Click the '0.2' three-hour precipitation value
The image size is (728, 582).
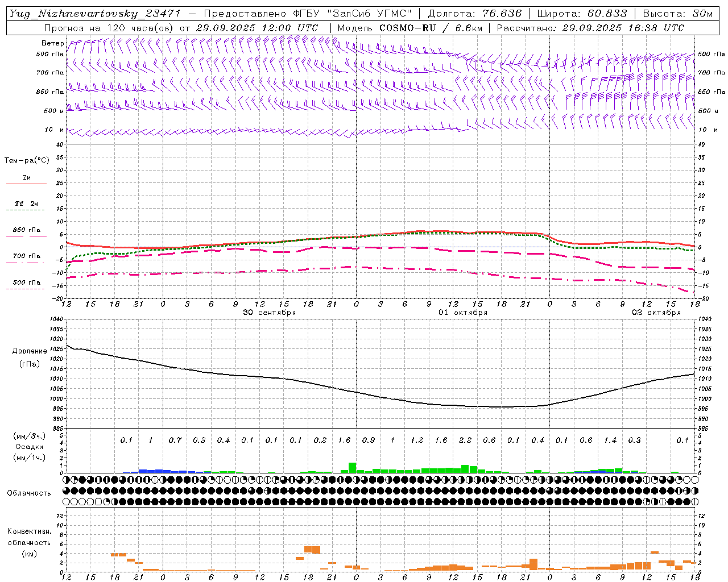320,440
